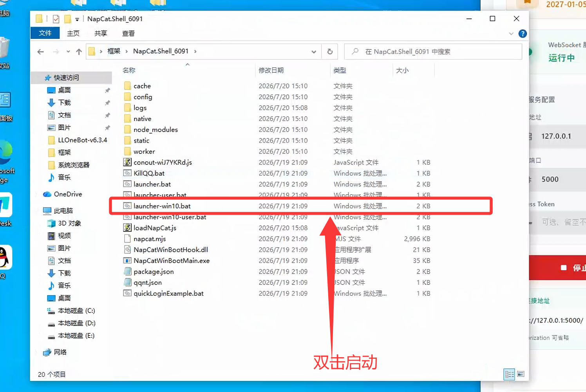The width and height of the screenshot is (586, 392).
Task: Open quick access toolbar customize dropdown
Action: click(x=77, y=19)
